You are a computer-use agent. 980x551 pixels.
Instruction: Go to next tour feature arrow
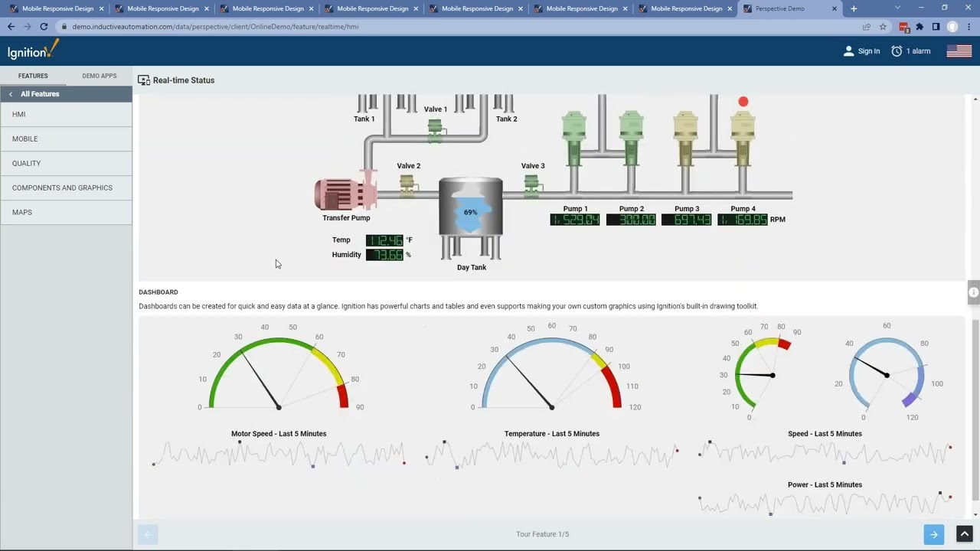pos(933,534)
